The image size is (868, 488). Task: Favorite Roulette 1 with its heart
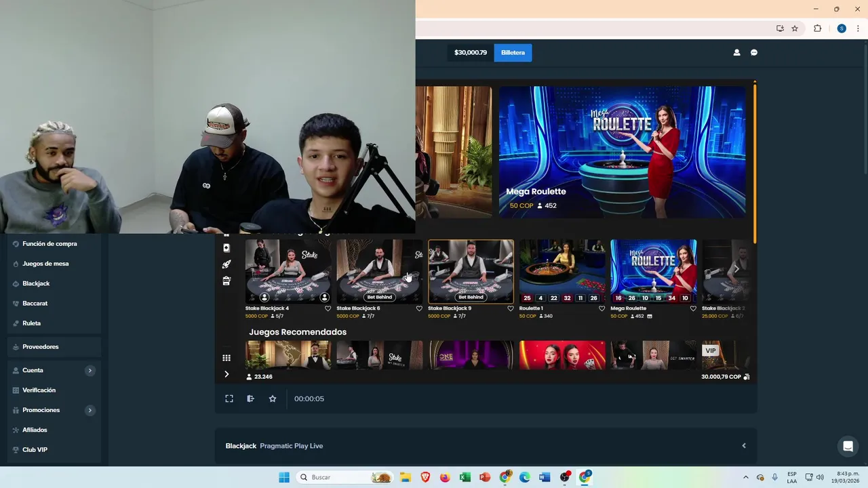(x=601, y=308)
